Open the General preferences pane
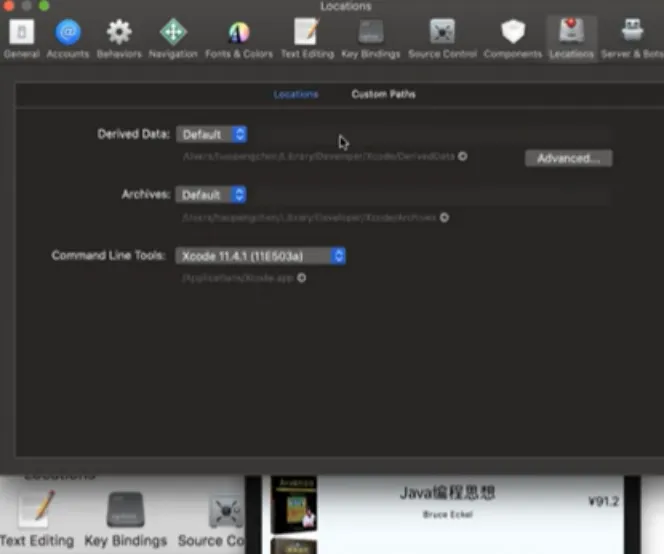The width and height of the screenshot is (664, 554). (x=22, y=39)
